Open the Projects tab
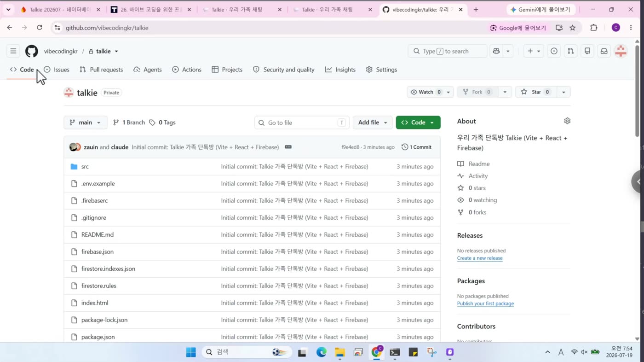644x362 pixels. (x=227, y=70)
